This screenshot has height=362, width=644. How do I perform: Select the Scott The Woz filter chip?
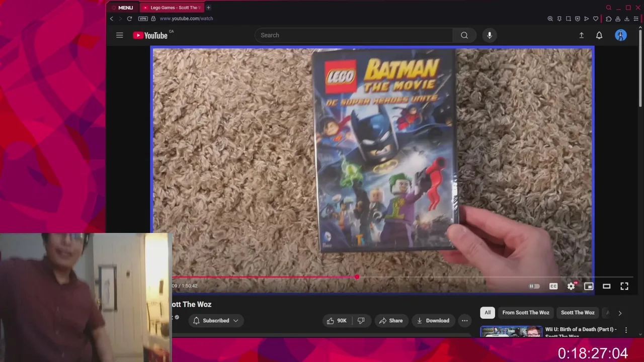[x=578, y=313]
